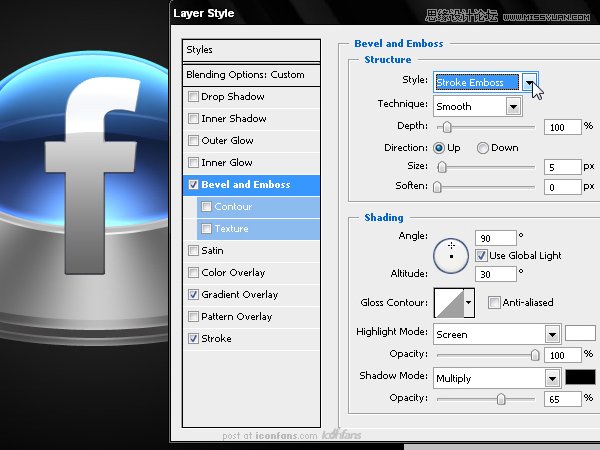Open the Technique dropdown showing Smooth
Screen dimensions: 600x450
(478, 106)
